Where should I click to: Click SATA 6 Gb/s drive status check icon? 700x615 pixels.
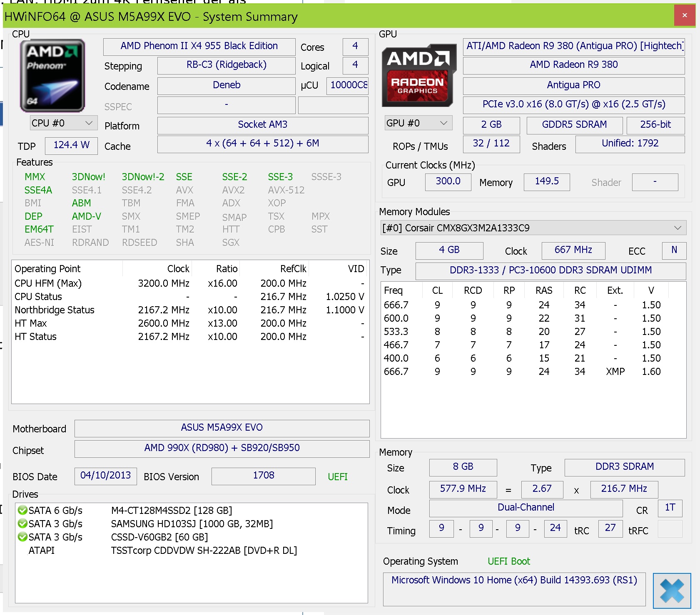(22, 510)
